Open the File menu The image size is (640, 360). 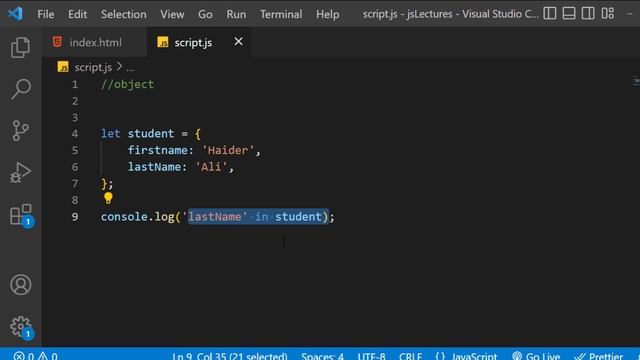point(46,14)
